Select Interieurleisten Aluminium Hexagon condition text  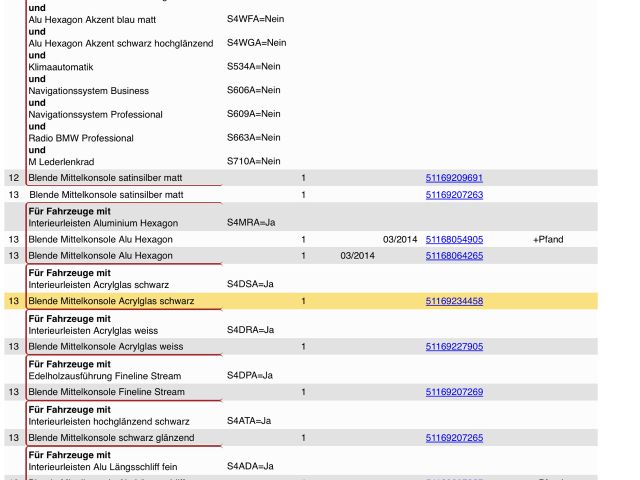[102, 223]
